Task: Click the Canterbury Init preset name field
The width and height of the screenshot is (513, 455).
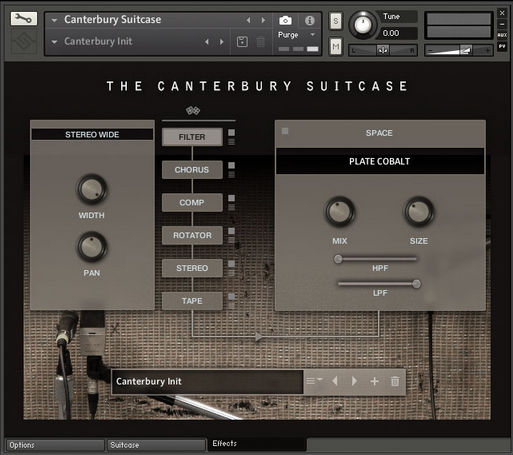Action: 207,381
